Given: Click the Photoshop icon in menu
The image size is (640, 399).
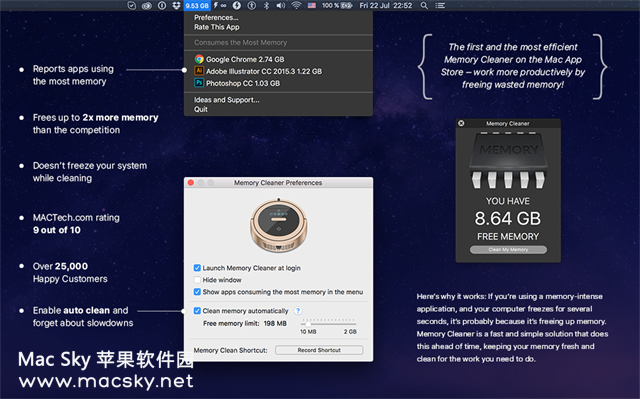Looking at the screenshot, I should coord(199,83).
